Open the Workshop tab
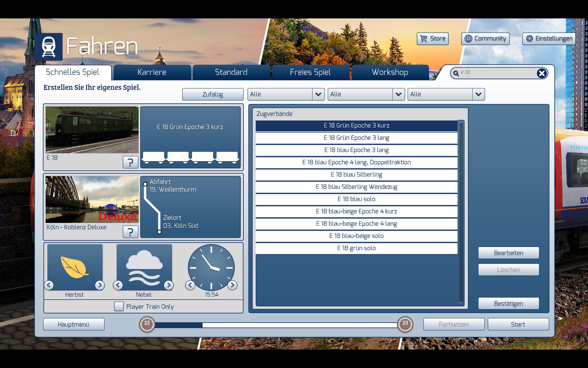 (390, 72)
